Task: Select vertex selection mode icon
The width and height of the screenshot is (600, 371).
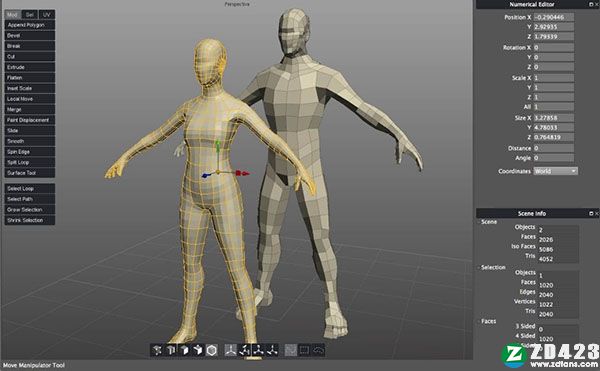Action: click(x=157, y=350)
